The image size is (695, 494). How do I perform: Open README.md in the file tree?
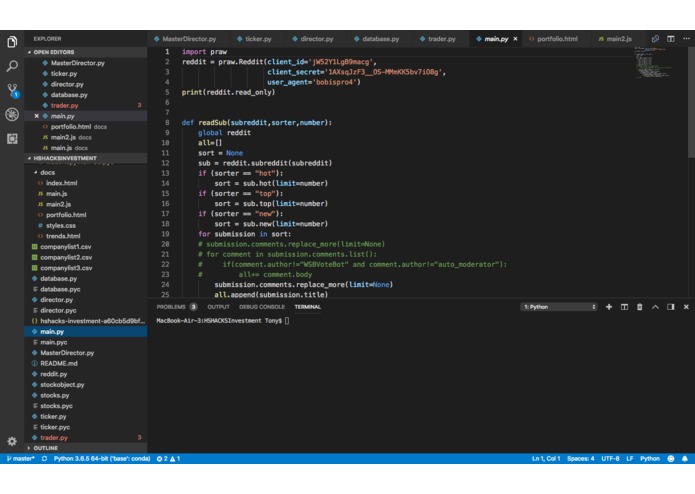pos(86,363)
